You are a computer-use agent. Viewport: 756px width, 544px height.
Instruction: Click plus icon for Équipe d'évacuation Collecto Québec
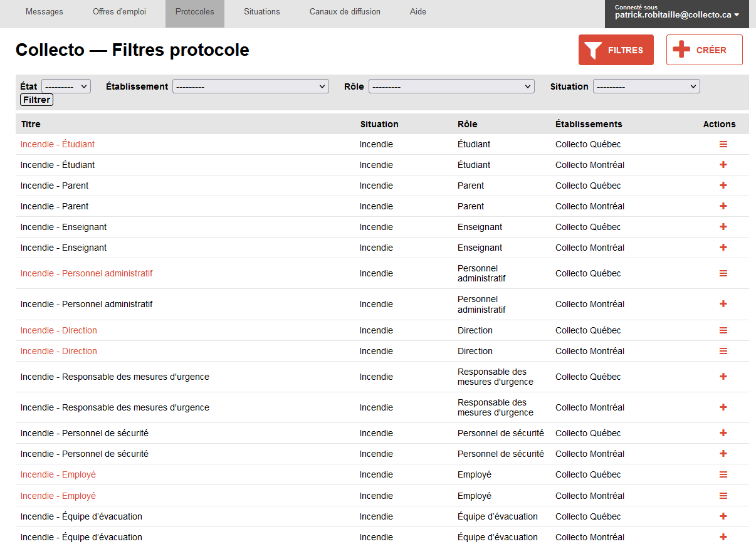(x=723, y=516)
